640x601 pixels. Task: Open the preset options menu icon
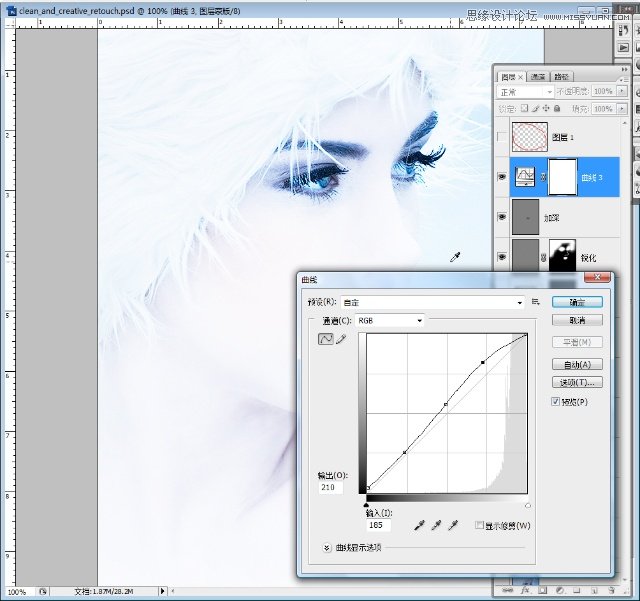536,302
